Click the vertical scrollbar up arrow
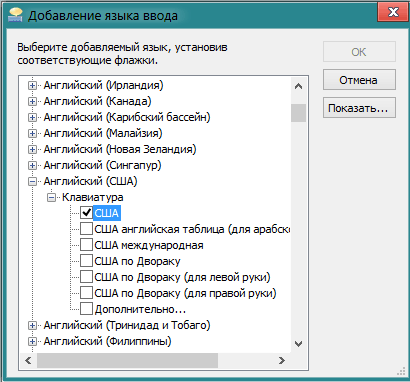 pos(298,86)
